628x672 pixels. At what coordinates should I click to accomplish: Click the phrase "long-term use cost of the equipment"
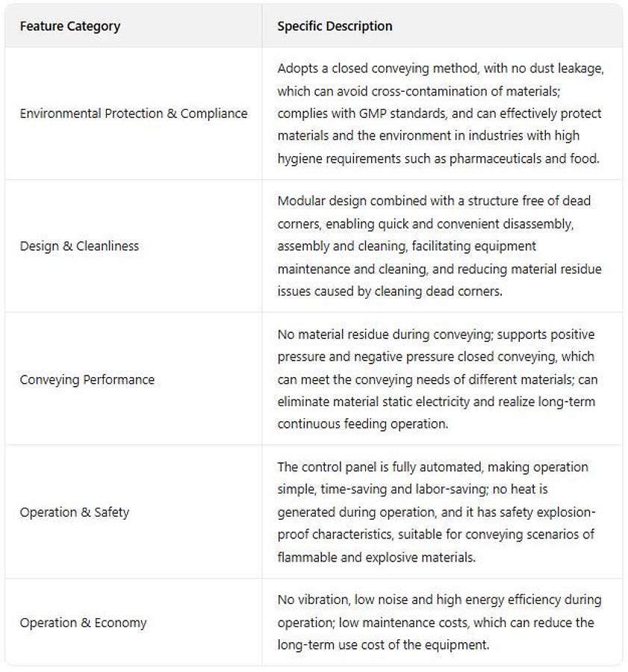pyautogui.click(x=383, y=644)
